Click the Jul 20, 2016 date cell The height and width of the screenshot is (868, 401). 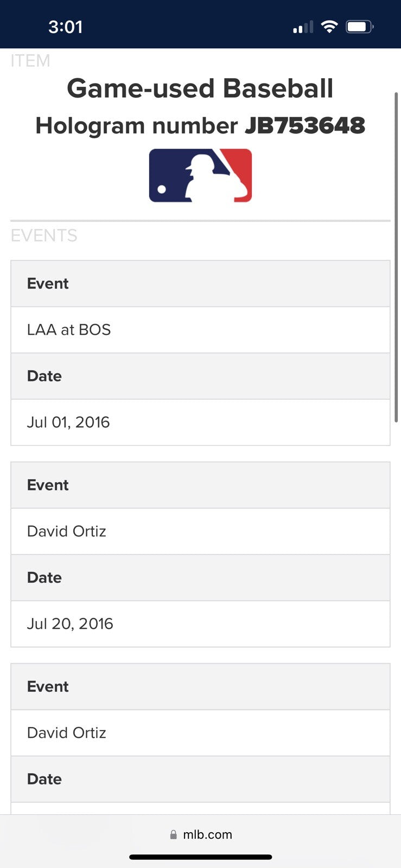pyautogui.click(x=200, y=623)
